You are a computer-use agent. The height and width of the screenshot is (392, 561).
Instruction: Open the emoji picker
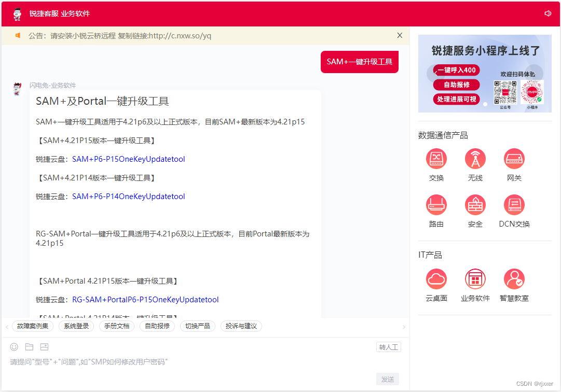14,346
